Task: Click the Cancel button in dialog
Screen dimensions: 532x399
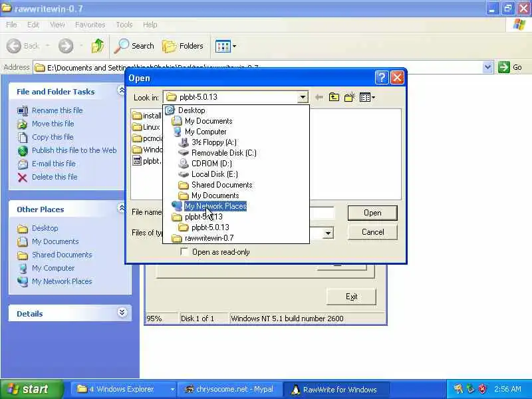Action: 372,232
